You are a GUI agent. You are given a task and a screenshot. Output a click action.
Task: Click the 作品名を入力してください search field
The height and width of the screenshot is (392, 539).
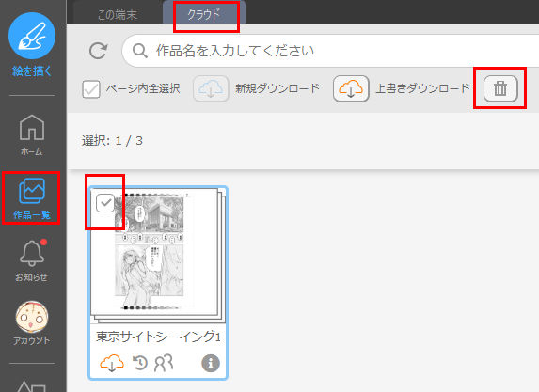click(330, 51)
